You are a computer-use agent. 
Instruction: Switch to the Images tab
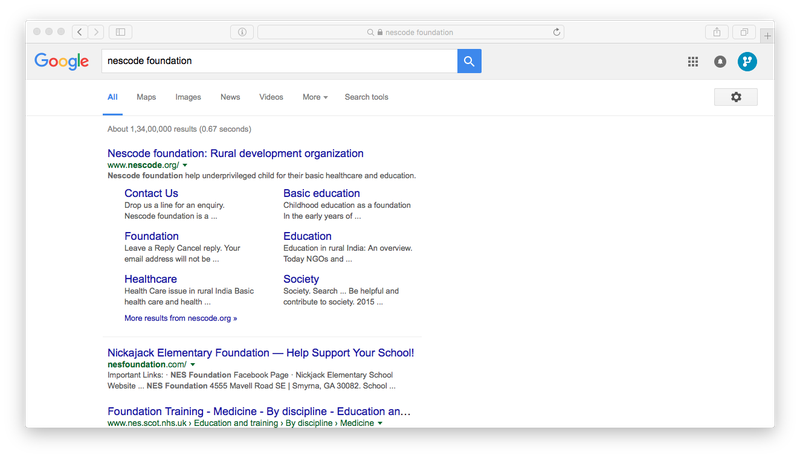188,97
